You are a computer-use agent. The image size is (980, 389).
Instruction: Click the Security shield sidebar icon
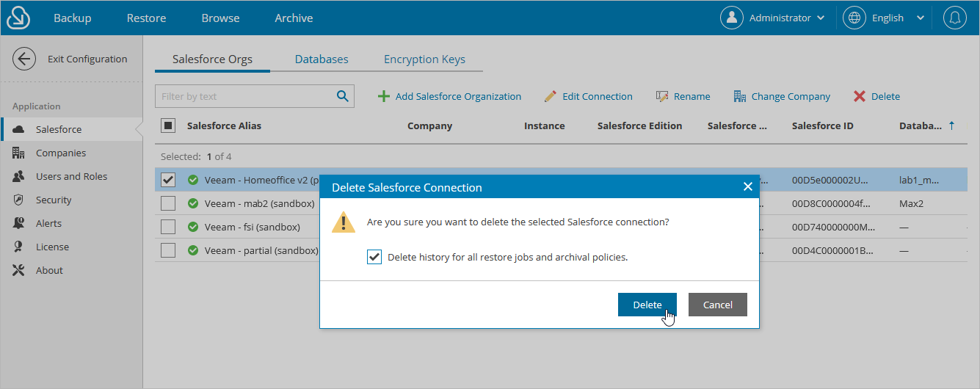tap(19, 200)
